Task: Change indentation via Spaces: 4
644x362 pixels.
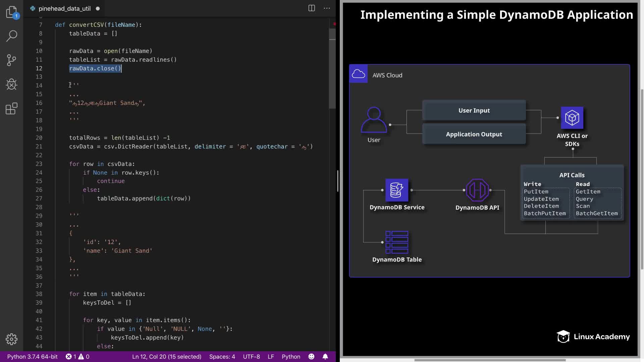Action: click(222, 357)
